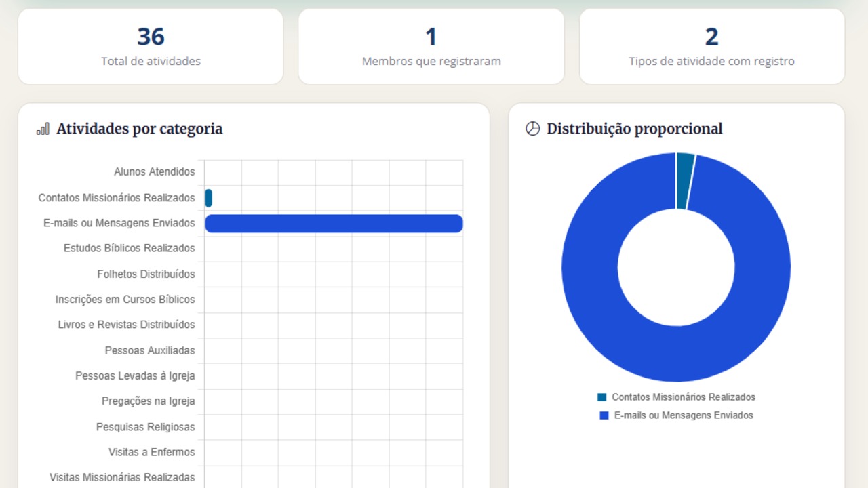Click the Estudos Bíblicos Realizados axis label
The image size is (868, 488).
(129, 248)
